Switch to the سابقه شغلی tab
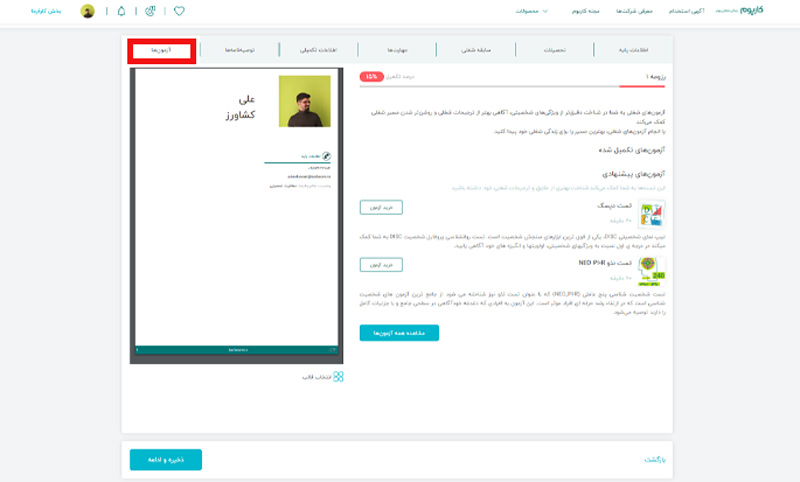This screenshot has width=800, height=482. pyautogui.click(x=476, y=50)
